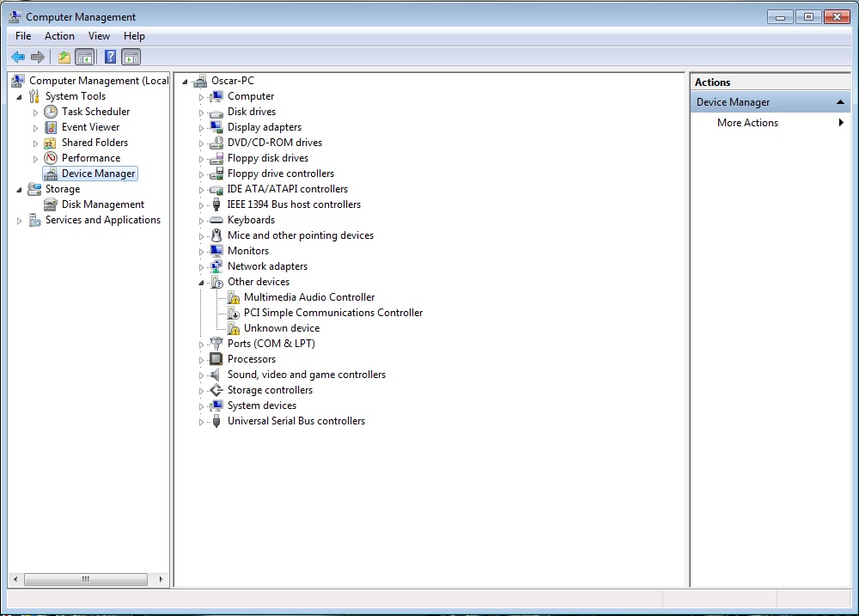Click the Storage controllers icon
The height and width of the screenshot is (616, 859).
216,390
